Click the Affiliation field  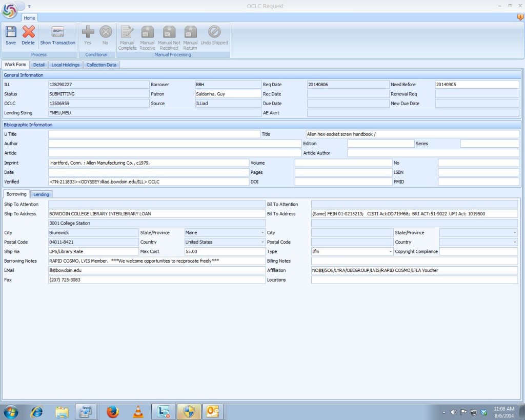click(x=414, y=270)
